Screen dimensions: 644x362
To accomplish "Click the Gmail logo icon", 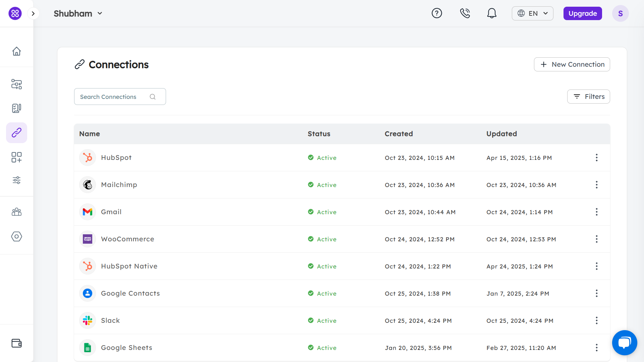I will pyautogui.click(x=88, y=212).
